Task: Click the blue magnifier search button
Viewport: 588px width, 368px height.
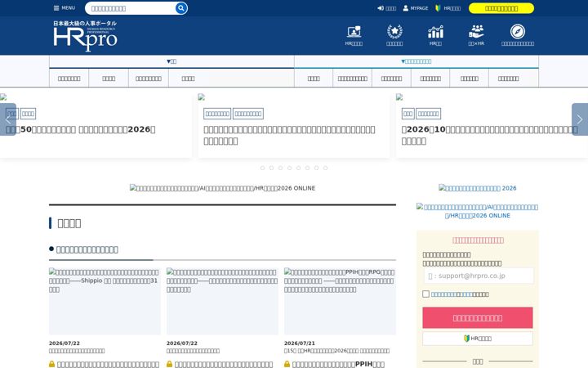Action: click(x=181, y=8)
